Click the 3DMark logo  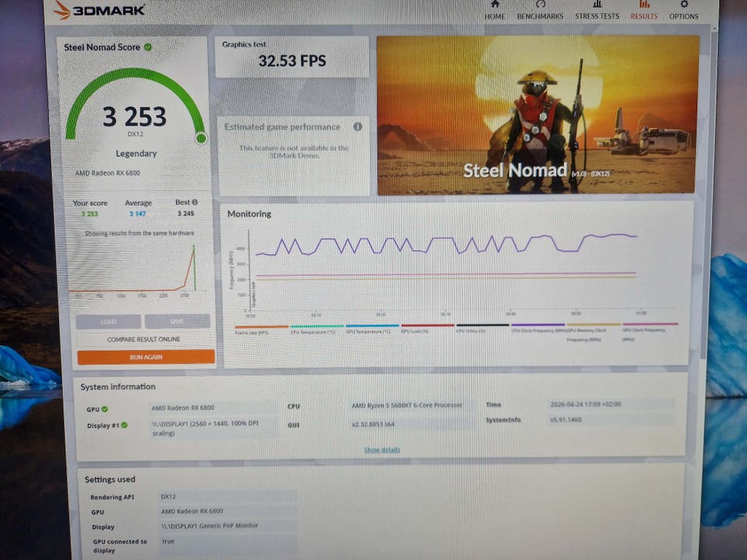tap(99, 9)
